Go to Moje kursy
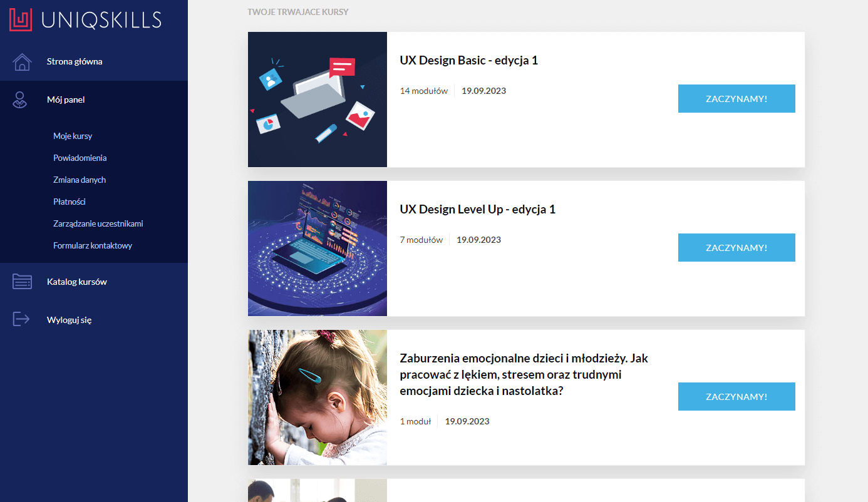Viewport: 868px width, 502px height. [73, 136]
